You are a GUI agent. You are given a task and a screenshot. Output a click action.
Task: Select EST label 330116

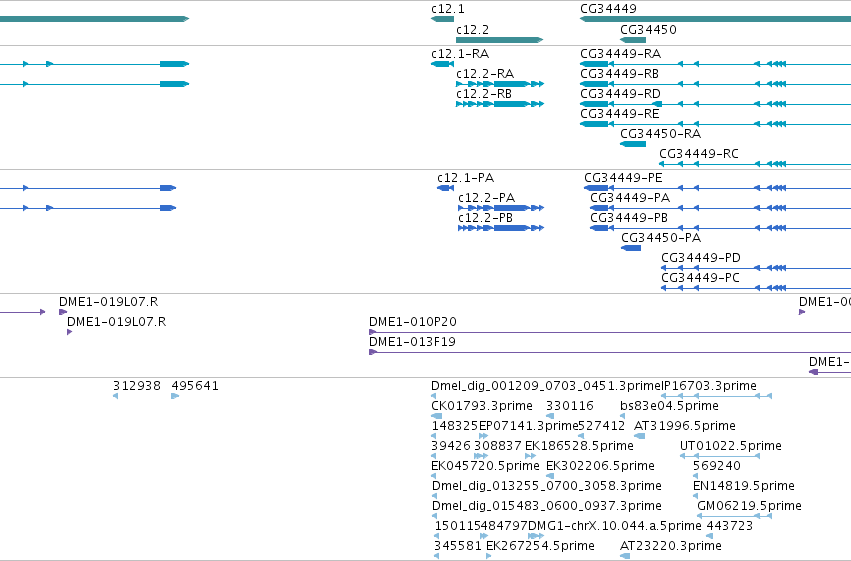click(x=570, y=406)
